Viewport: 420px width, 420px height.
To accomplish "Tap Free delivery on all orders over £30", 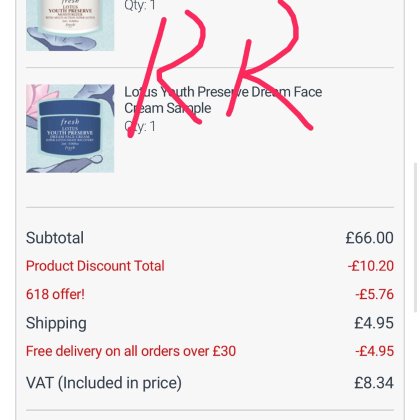I will tap(131, 351).
